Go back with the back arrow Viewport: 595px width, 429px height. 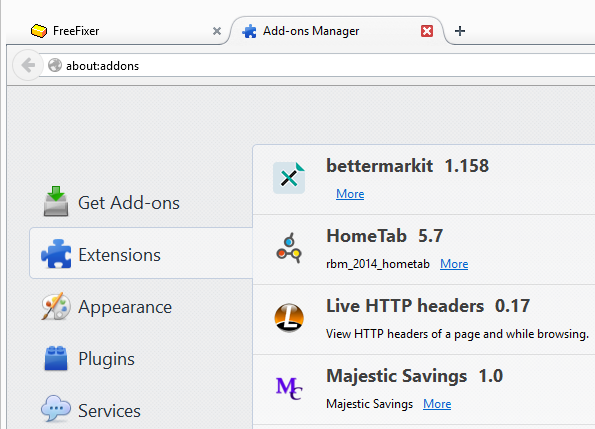[28, 65]
